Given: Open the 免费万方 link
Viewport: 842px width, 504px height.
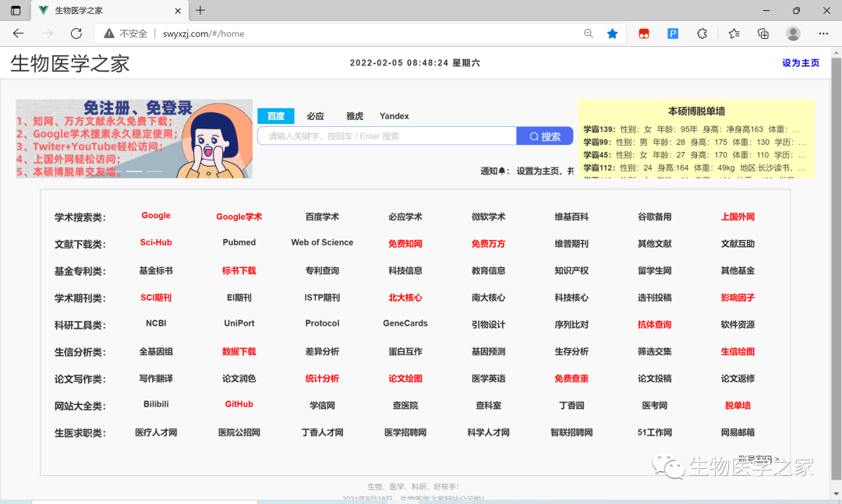Looking at the screenshot, I should [489, 244].
